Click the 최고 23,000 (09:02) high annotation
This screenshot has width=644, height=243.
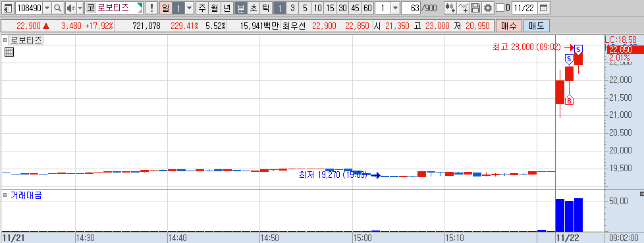point(527,47)
